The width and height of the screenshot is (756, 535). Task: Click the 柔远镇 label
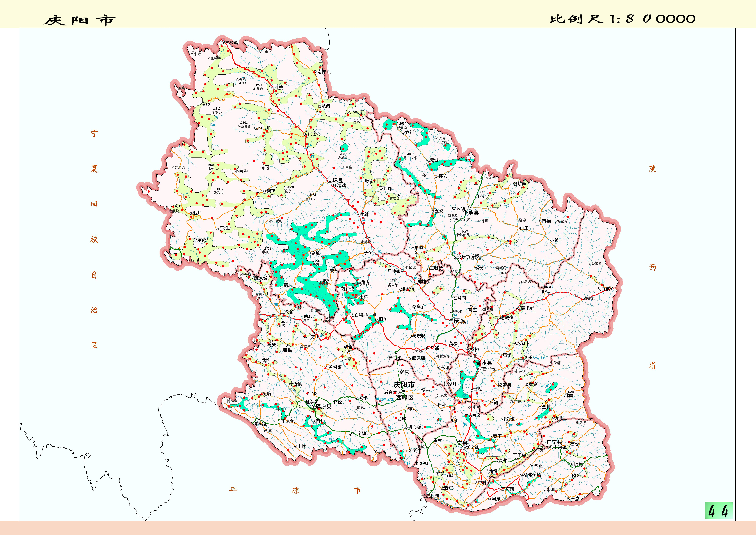(x=458, y=209)
